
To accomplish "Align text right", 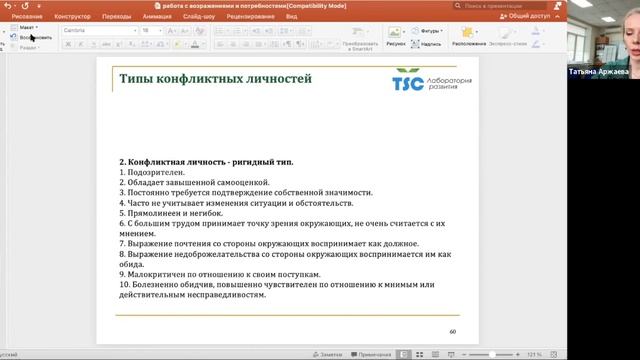I will (x=246, y=44).
